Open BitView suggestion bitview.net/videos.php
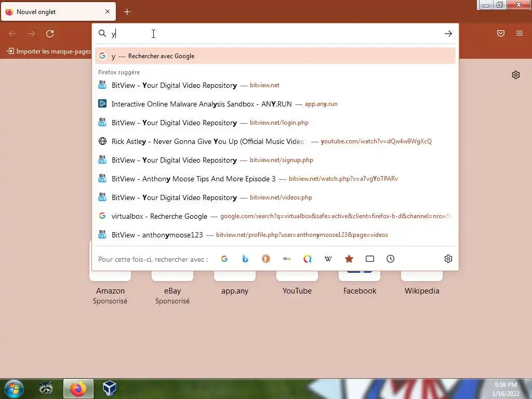Image resolution: width=532 pixels, height=399 pixels. pyautogui.click(x=275, y=197)
